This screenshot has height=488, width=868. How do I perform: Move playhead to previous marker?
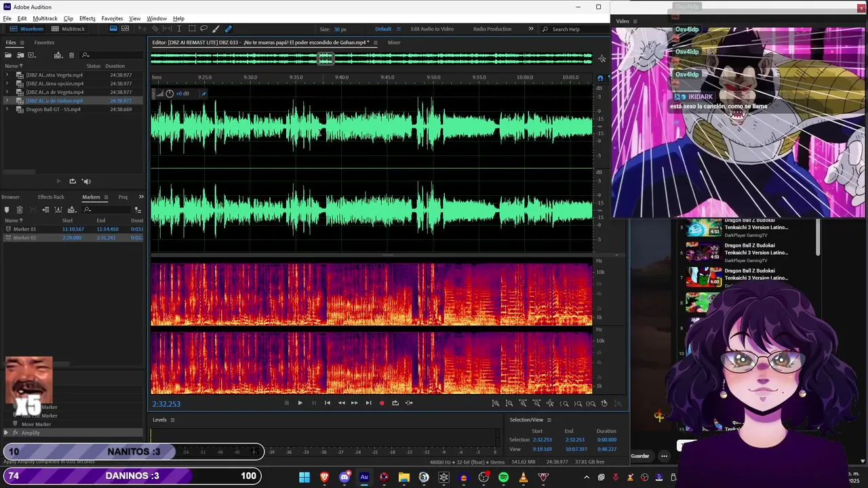[328, 403]
